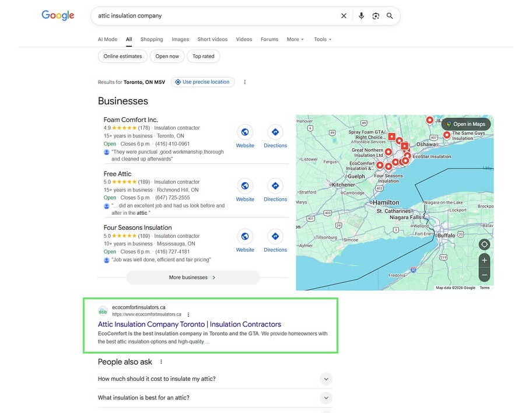Image resolution: width=532 pixels, height=413 pixels.
Task: Open the Tools dropdown
Action: [x=322, y=40]
